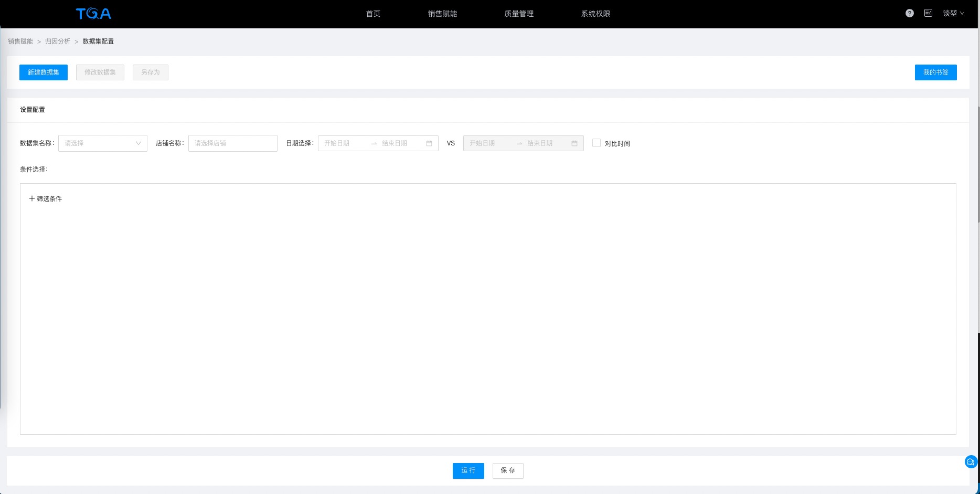
Task: Click 归因分析 in the breadcrumb
Action: [x=58, y=41]
